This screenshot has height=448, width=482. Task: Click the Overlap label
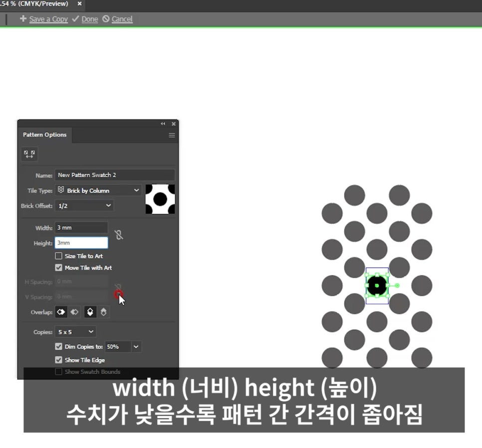(41, 312)
